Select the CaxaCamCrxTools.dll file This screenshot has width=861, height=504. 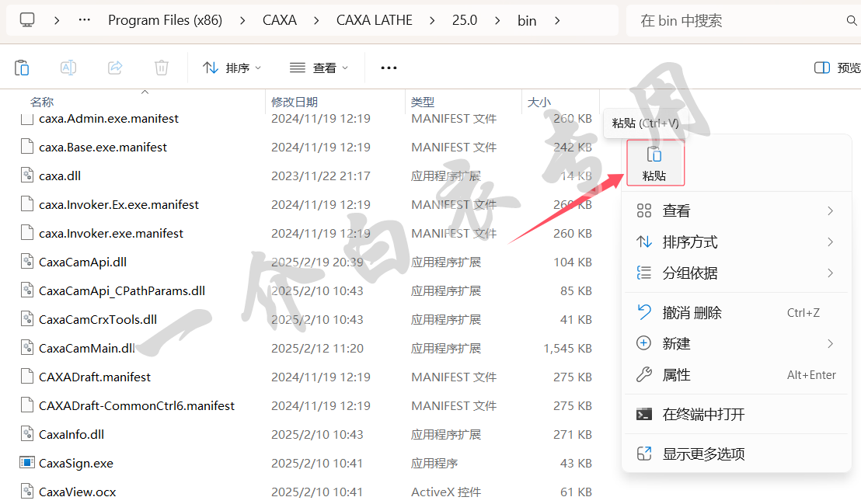click(x=98, y=319)
